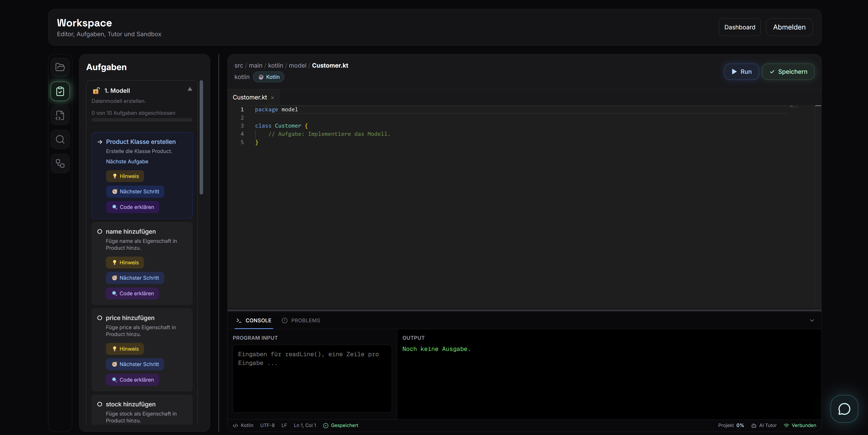Screen dimensions: 868x435
Task: Click Hinweis under price hinzufügen
Action: click(125, 349)
